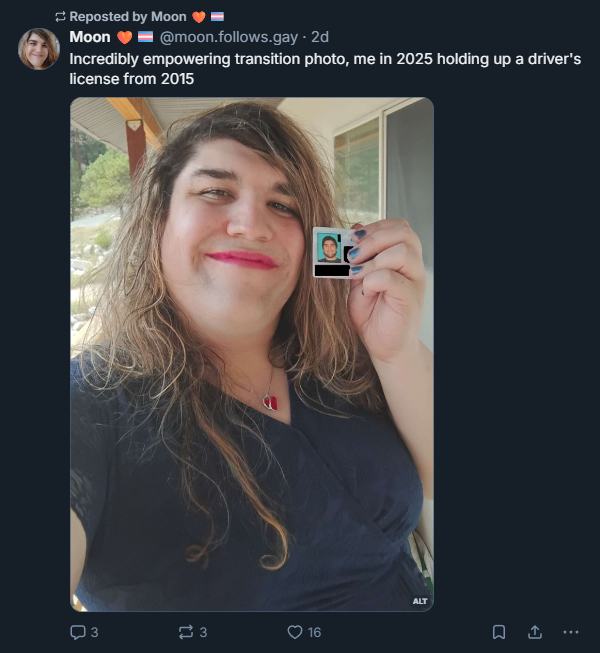The image size is (600, 653).
Task: Click the repost count beside the arrows
Action: (203, 632)
